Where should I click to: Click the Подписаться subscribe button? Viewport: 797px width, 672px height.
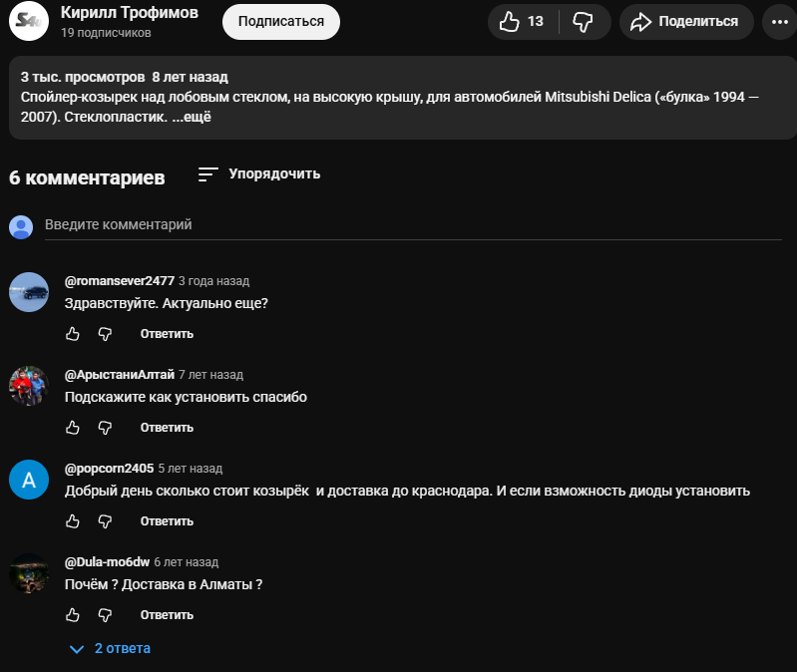(280, 21)
